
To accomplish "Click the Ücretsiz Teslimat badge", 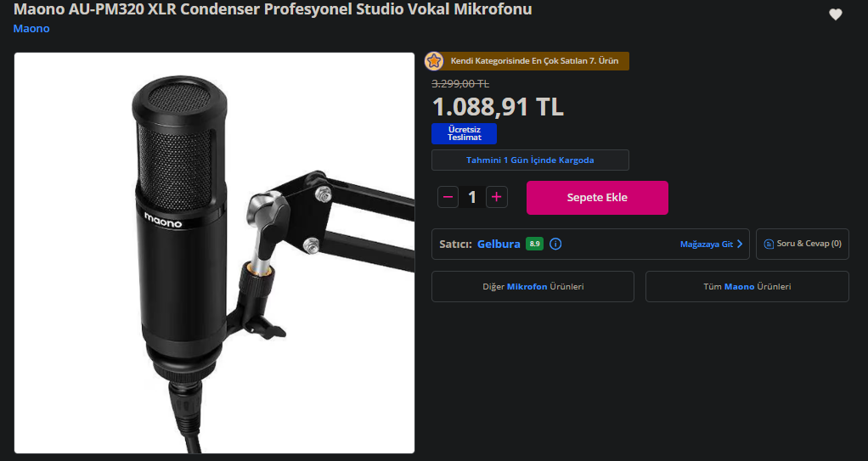I will pyautogui.click(x=464, y=133).
